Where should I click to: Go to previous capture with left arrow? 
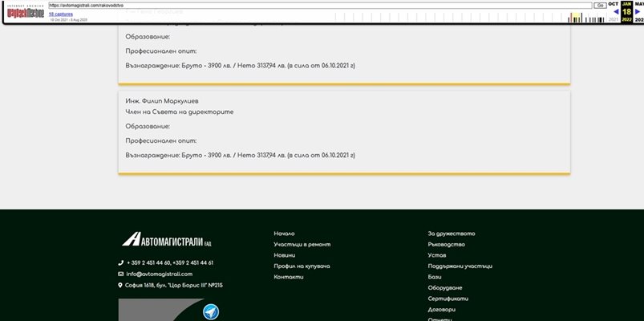click(x=616, y=12)
